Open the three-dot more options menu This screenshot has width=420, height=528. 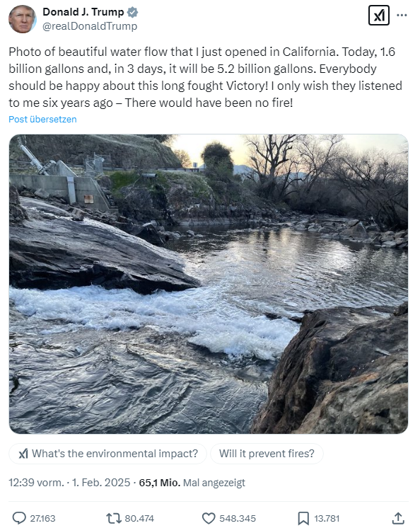pos(402,15)
